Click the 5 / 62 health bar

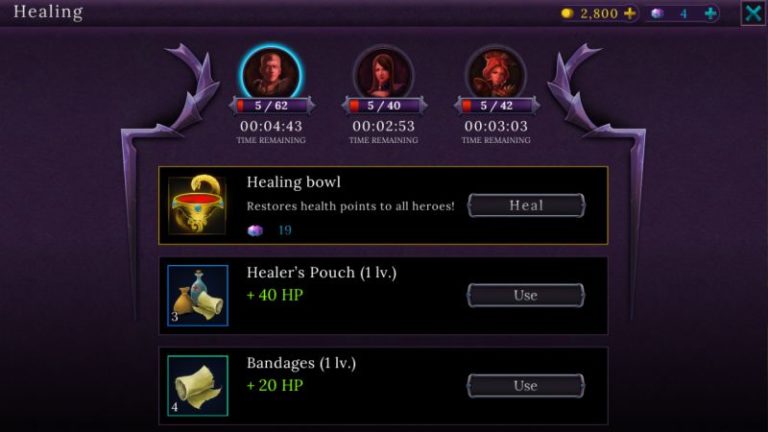point(271,105)
